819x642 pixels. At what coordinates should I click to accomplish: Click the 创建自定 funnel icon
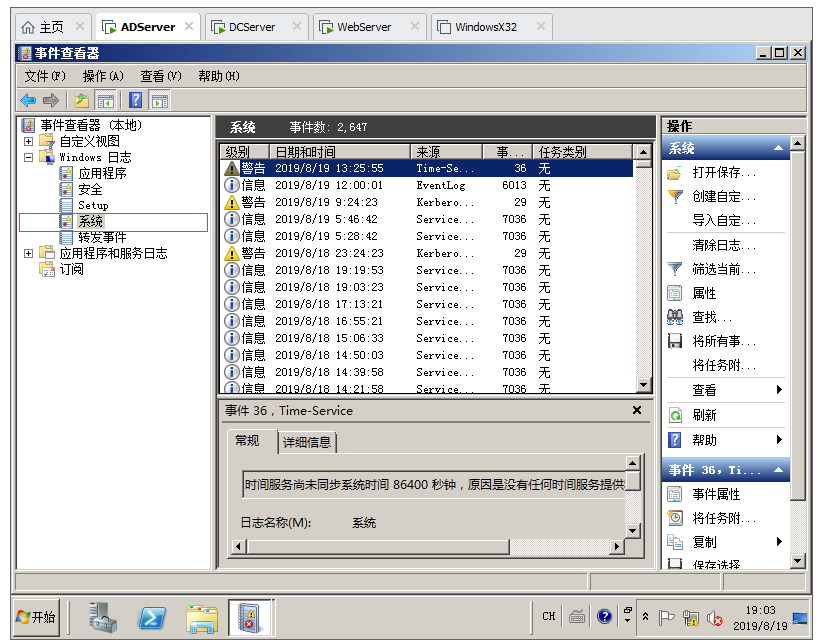[675, 197]
